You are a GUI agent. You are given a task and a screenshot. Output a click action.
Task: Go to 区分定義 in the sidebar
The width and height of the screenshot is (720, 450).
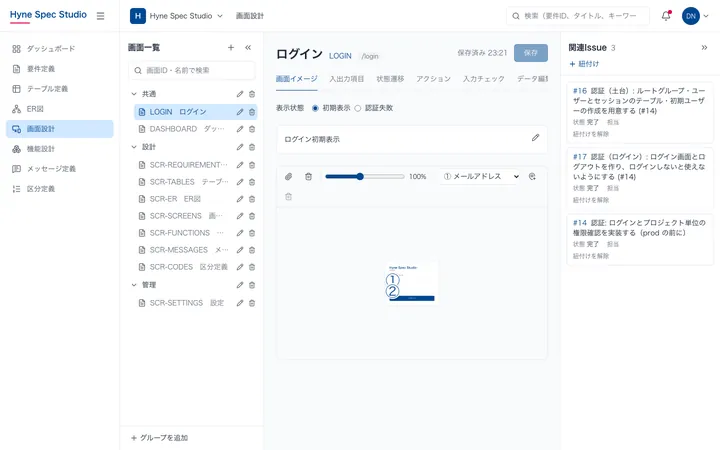(60, 189)
